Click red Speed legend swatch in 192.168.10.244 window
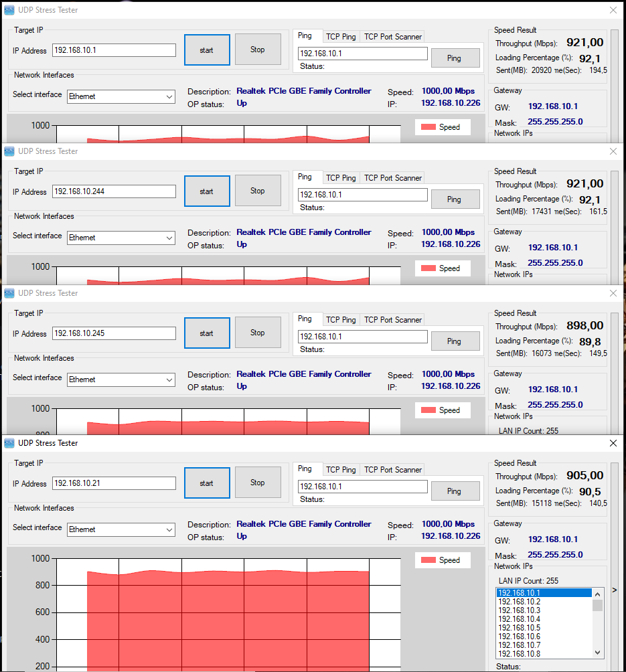This screenshot has width=626, height=672. tap(428, 268)
